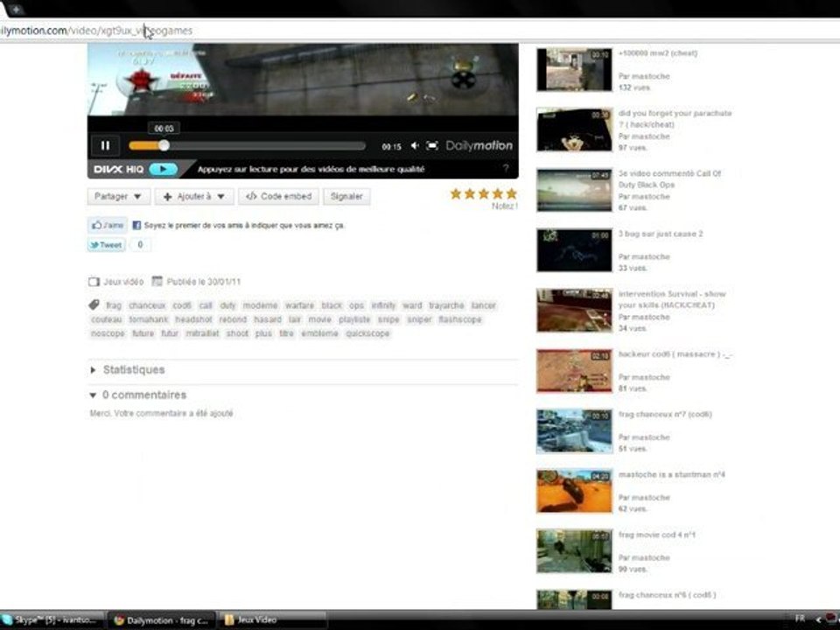Viewport: 840px width, 630px height.
Task: Toggle the DivX HiQ play switch
Action: pos(164,169)
